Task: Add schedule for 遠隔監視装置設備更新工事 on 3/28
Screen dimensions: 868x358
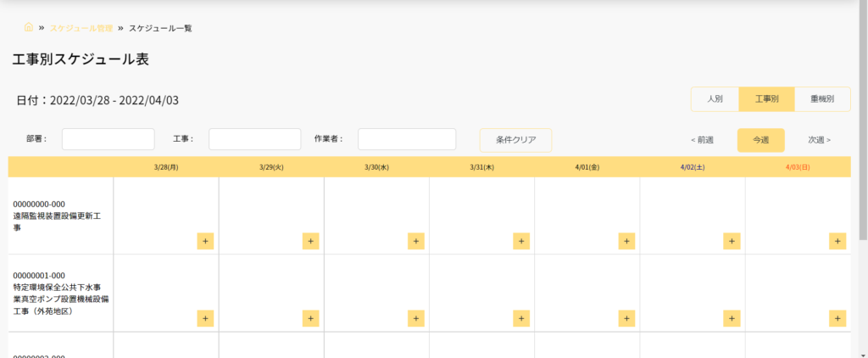Action: coord(205,241)
